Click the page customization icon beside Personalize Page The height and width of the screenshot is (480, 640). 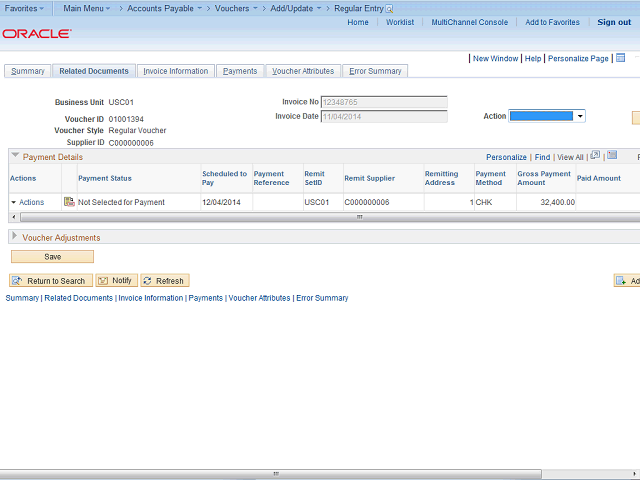620,58
